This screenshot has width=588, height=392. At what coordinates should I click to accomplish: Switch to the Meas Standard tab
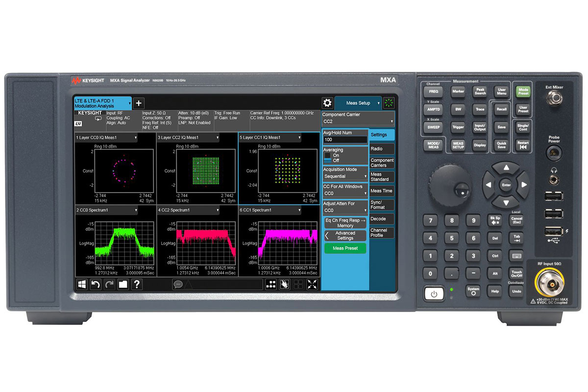coord(382,177)
